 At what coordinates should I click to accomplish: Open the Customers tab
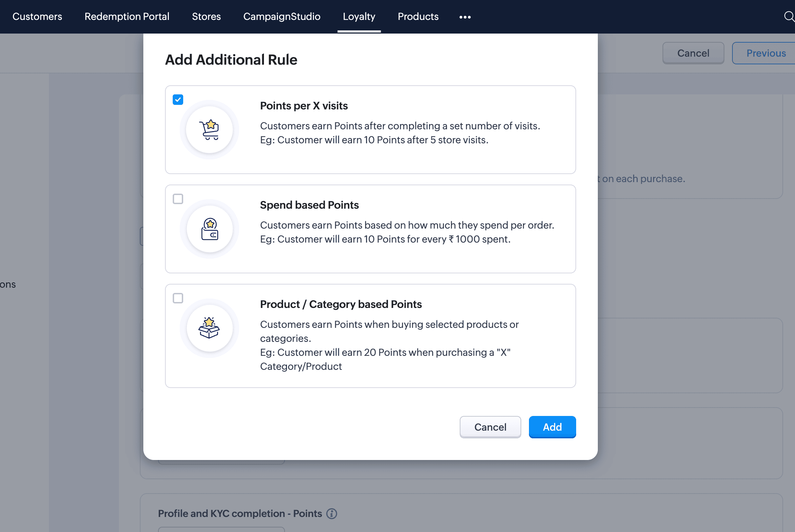pyautogui.click(x=37, y=16)
